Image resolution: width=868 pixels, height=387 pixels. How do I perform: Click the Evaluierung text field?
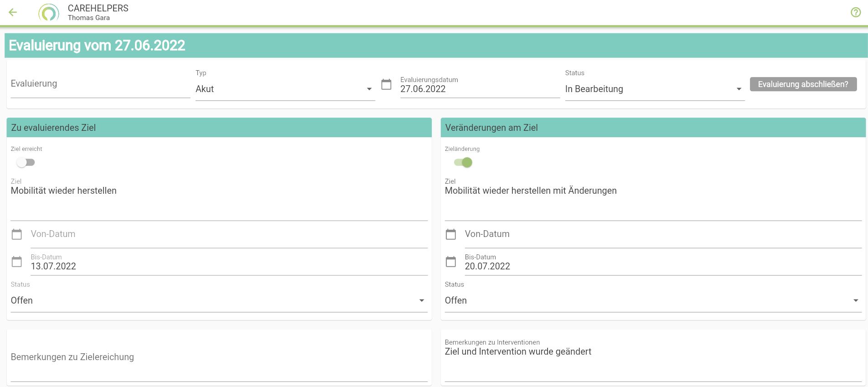(100, 84)
